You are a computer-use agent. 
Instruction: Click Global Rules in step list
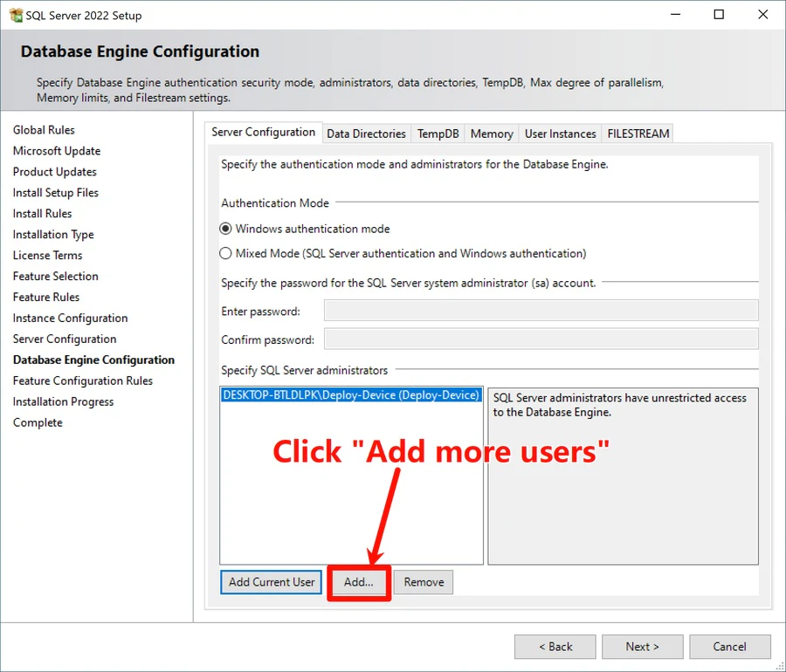point(44,130)
